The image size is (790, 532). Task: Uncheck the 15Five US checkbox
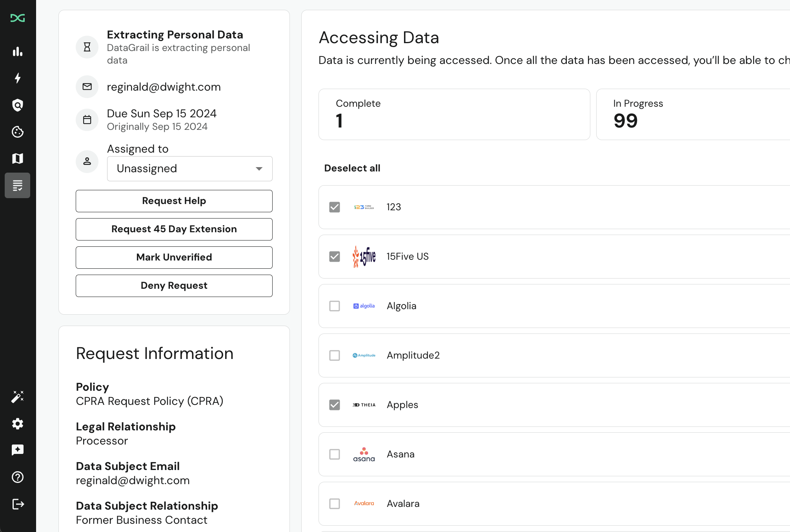[x=335, y=257]
